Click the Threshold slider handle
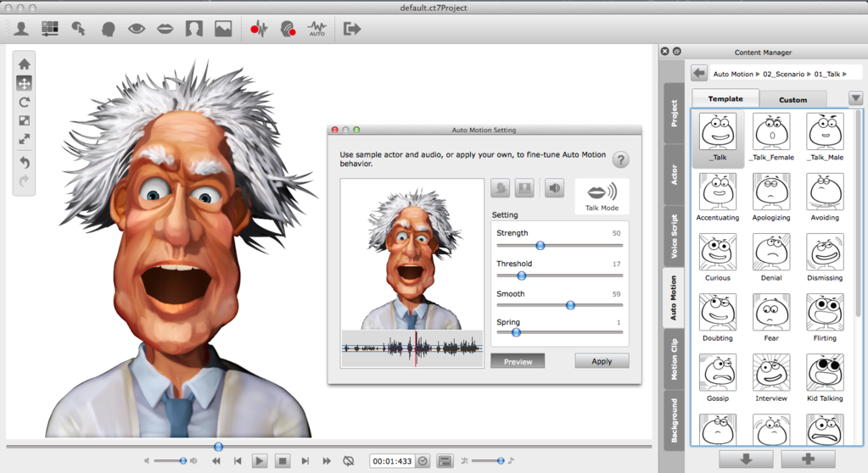868x473 pixels. point(522,275)
